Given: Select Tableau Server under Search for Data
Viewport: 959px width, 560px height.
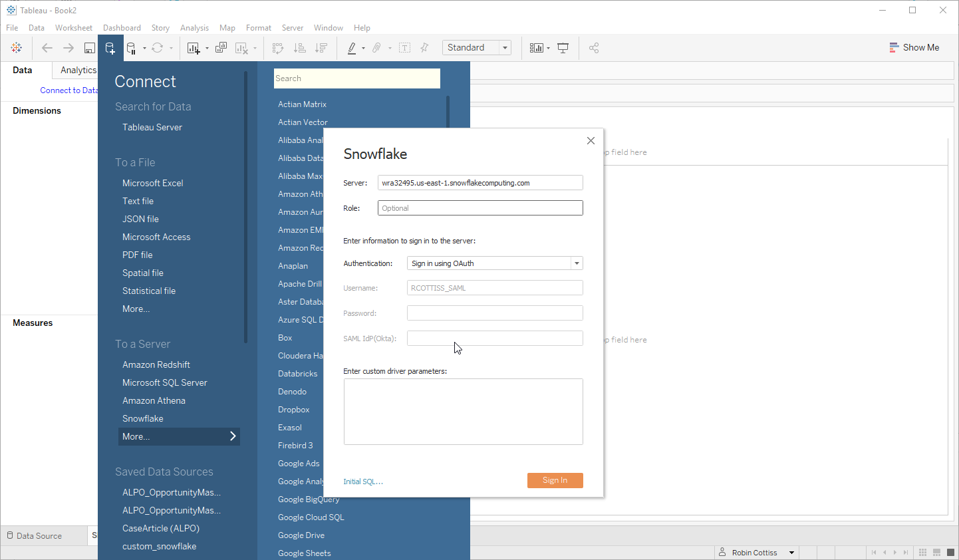Looking at the screenshot, I should (x=152, y=127).
